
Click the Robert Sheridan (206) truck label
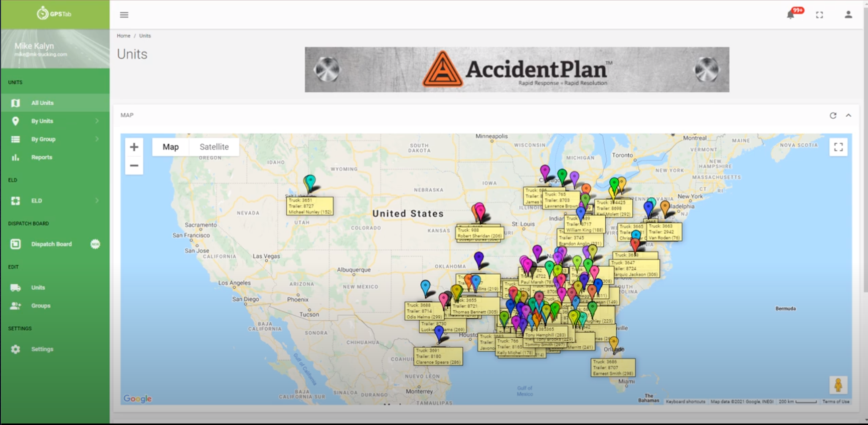pyautogui.click(x=479, y=233)
